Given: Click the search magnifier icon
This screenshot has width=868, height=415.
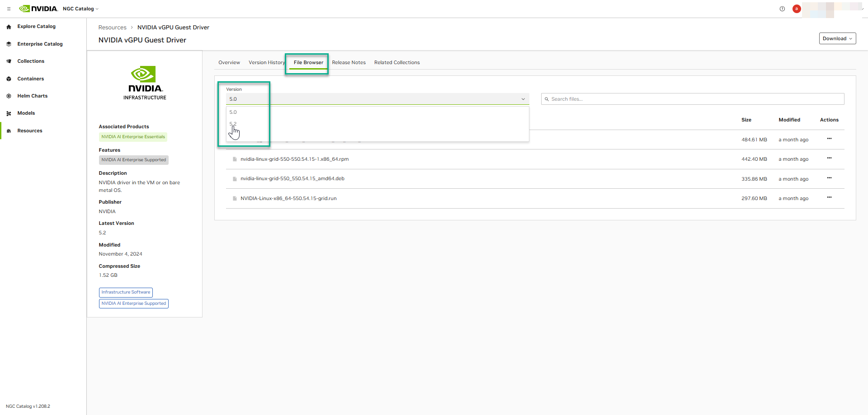Looking at the screenshot, I should click(547, 99).
